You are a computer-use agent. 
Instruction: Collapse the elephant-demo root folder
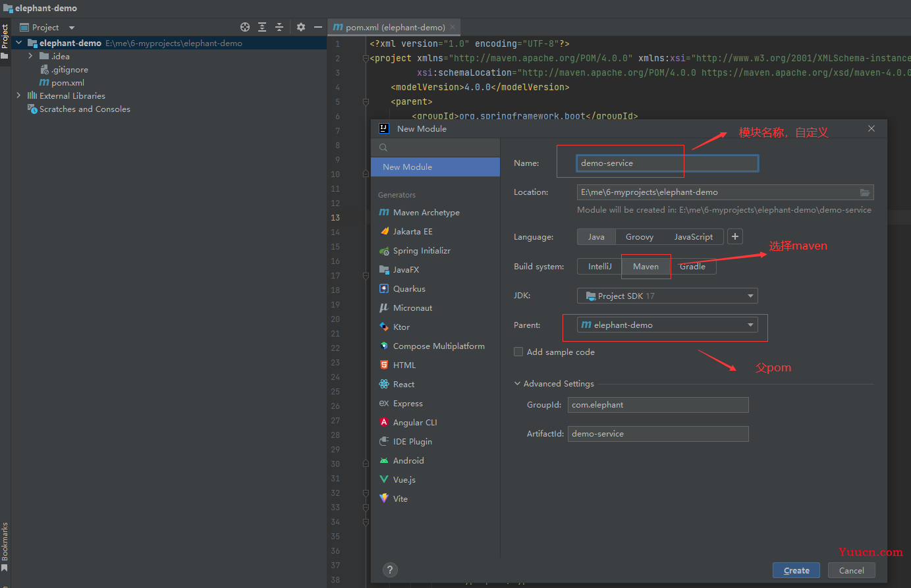(19, 43)
